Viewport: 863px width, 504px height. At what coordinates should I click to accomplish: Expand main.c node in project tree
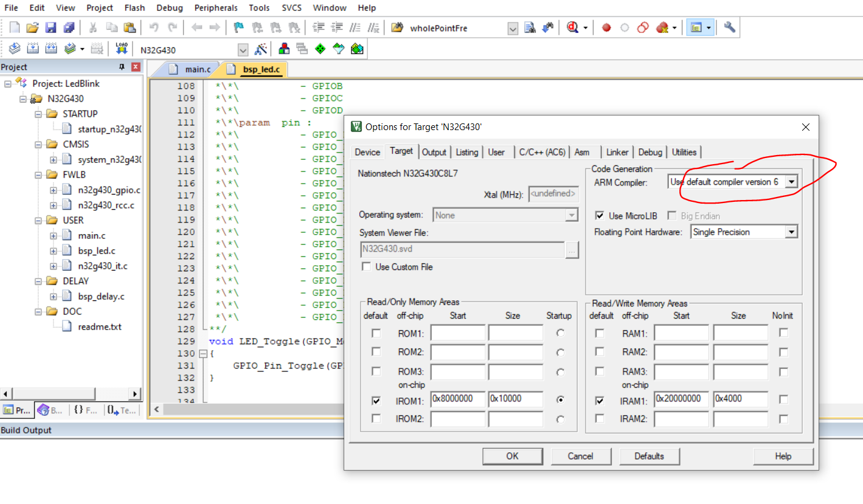(x=54, y=235)
